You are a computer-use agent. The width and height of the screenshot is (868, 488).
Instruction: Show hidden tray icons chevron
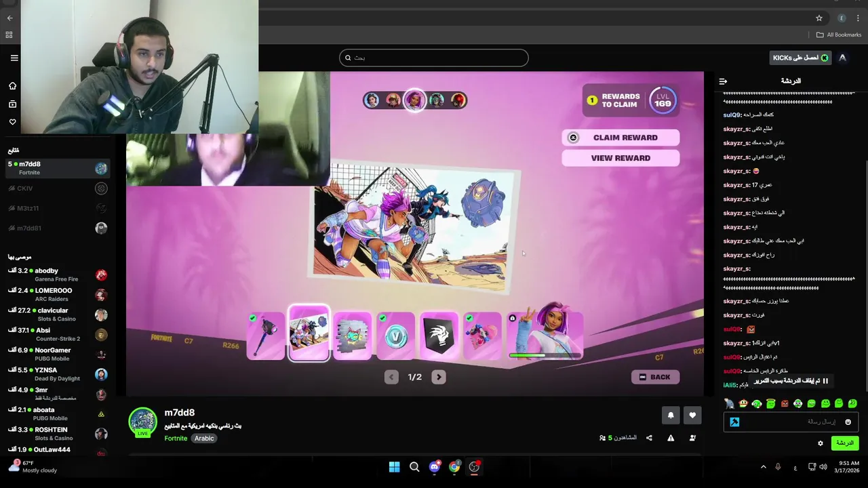[763, 467]
